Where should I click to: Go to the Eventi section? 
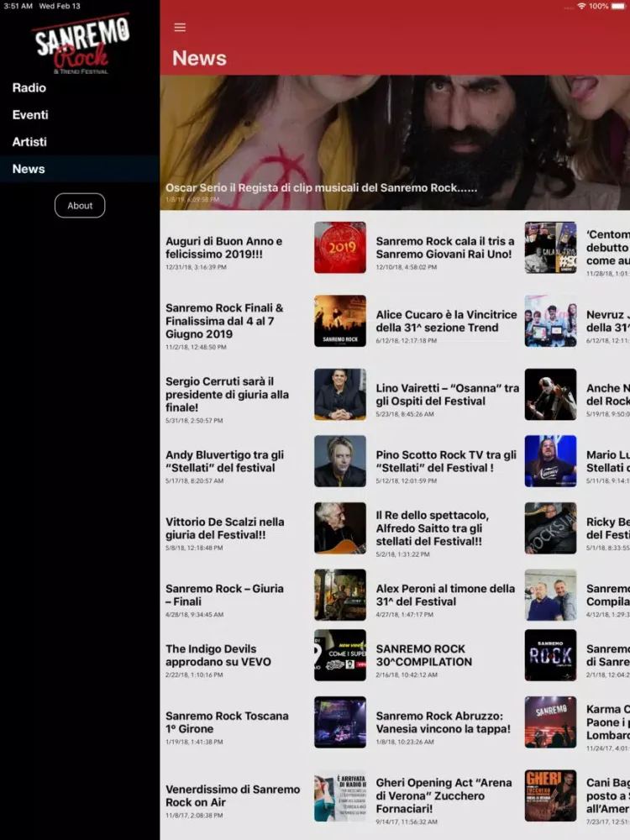tap(30, 114)
